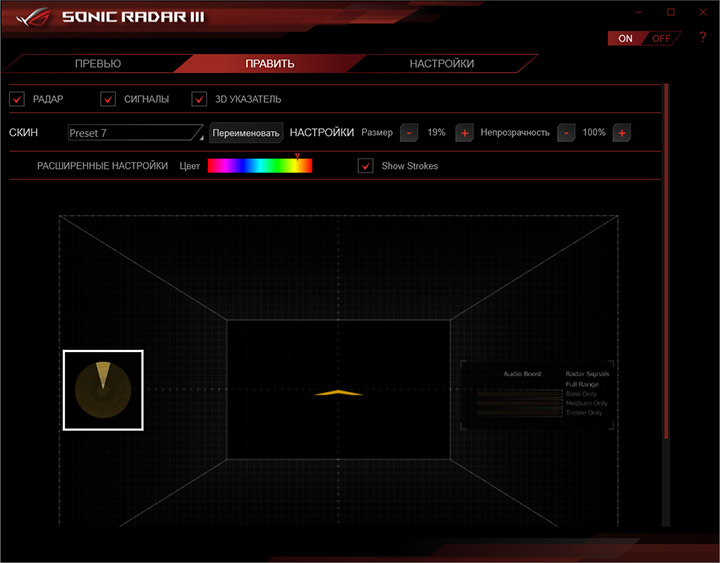Click the Radar Signals label
The width and height of the screenshot is (720, 563).
click(x=587, y=374)
